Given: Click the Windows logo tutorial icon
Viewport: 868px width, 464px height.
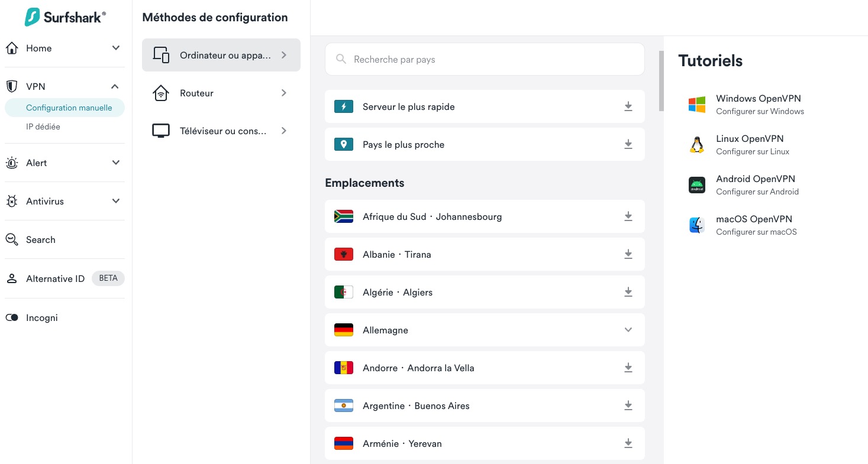Looking at the screenshot, I should (697, 105).
